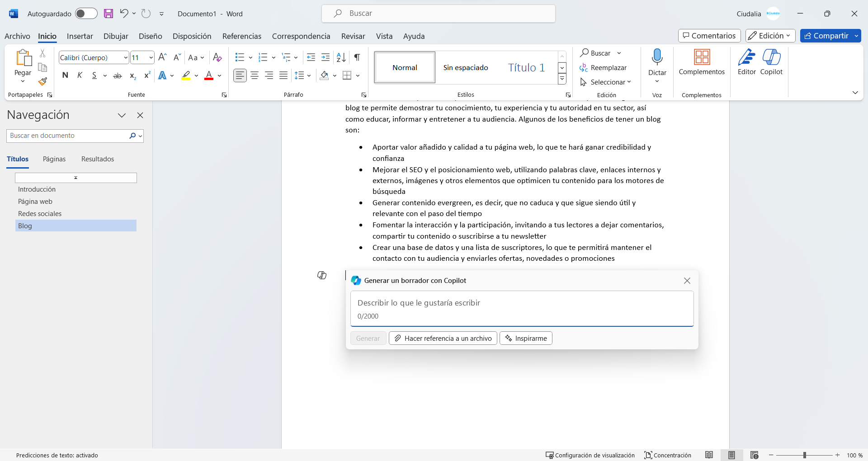
Task: Open the Editor tool in ribbon
Action: (x=746, y=62)
